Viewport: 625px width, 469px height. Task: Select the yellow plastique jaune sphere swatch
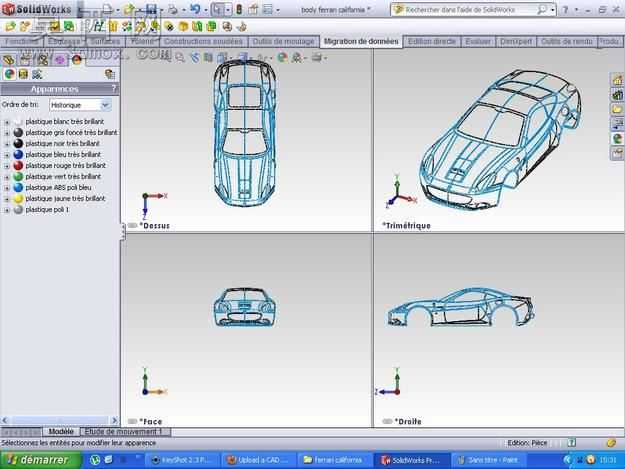(18, 198)
